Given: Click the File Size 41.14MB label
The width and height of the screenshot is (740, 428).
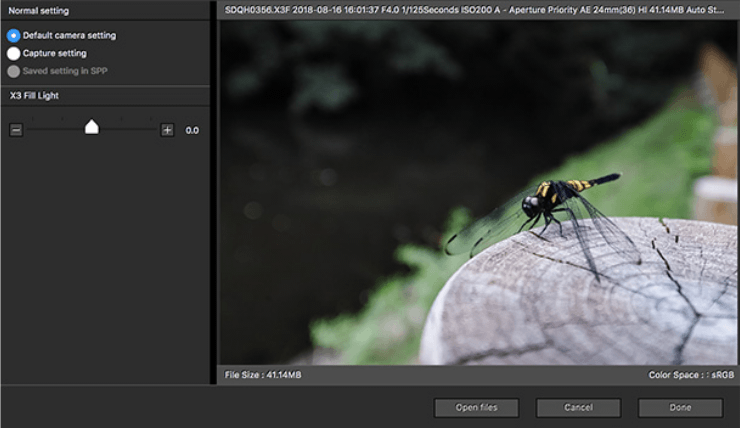Looking at the screenshot, I should click(x=263, y=375).
